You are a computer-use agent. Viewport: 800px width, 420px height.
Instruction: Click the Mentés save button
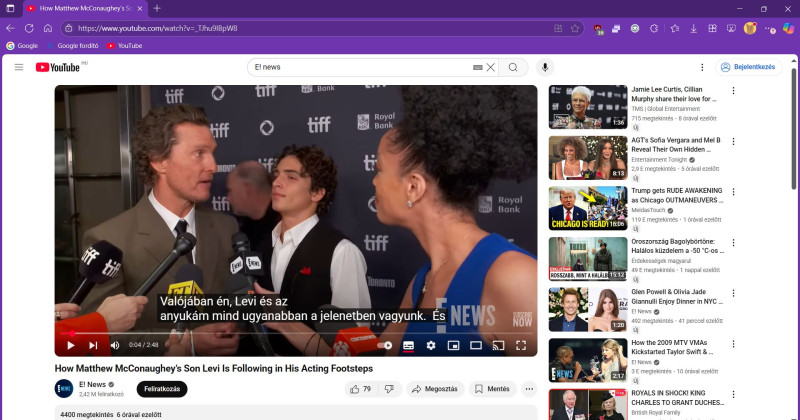click(x=492, y=389)
